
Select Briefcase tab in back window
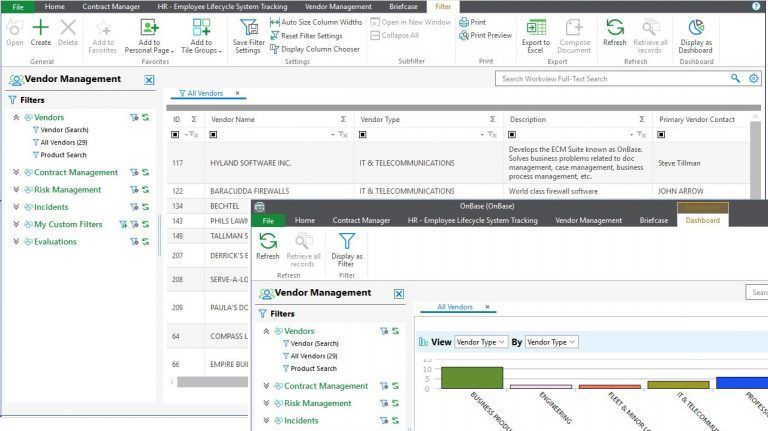point(404,6)
